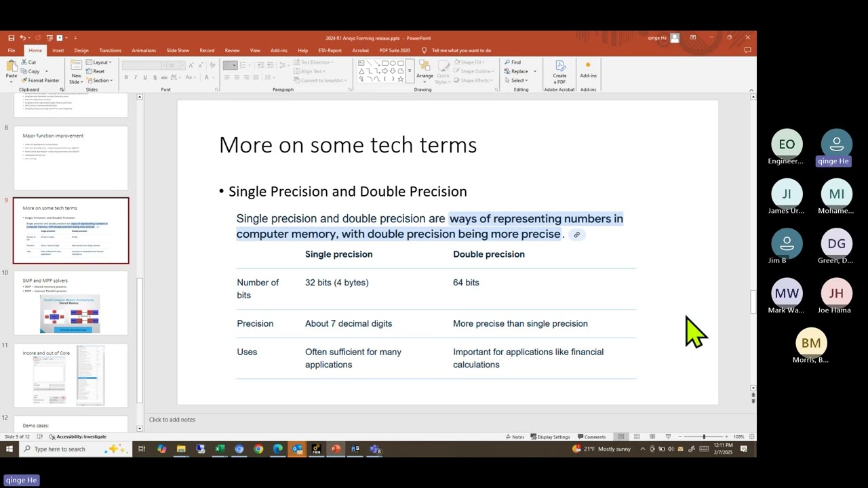Click zoom out minus button

[x=679, y=436]
